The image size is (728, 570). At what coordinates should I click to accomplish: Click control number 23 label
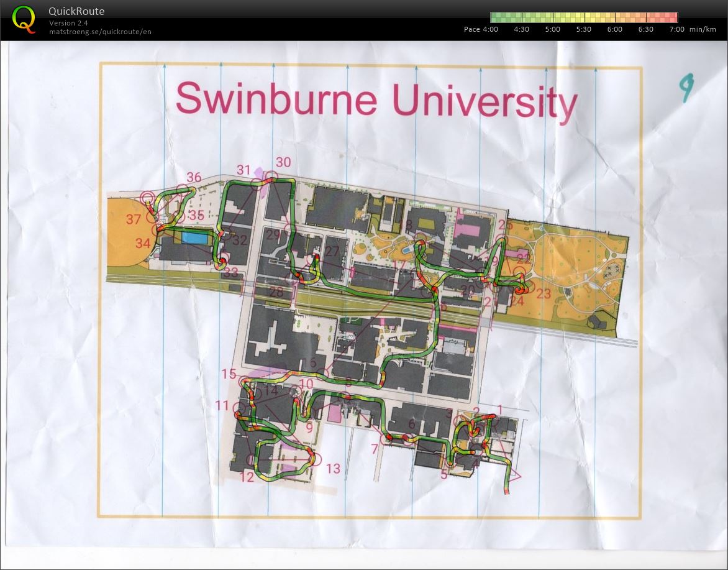pyautogui.click(x=544, y=294)
